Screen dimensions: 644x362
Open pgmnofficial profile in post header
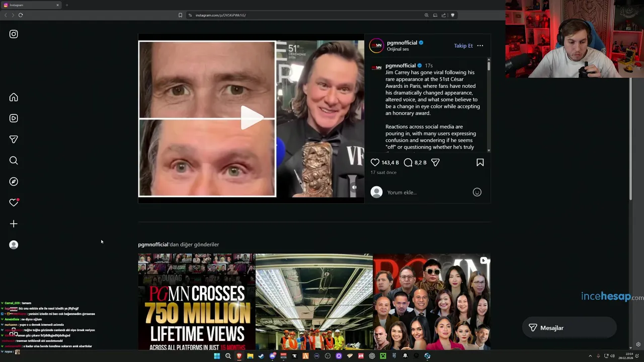click(402, 43)
